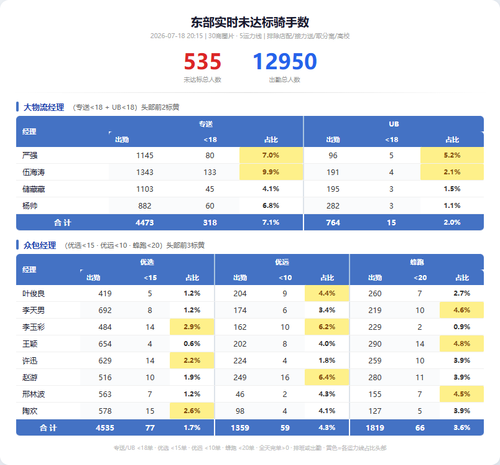Click the highlighted 6.2% cell
The image size is (500, 465).
click(327, 327)
